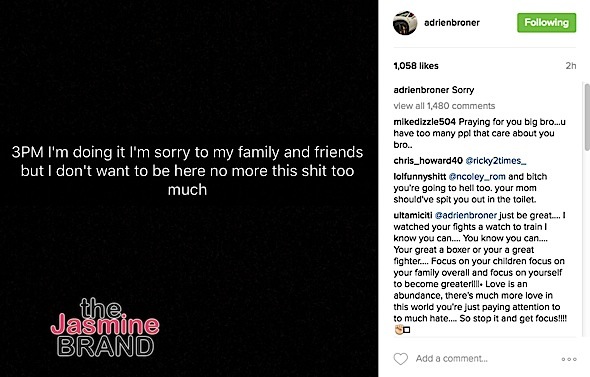This screenshot has width=590, height=377.
Task: Open mikedizzle504 commenter profile
Action: [424, 122]
